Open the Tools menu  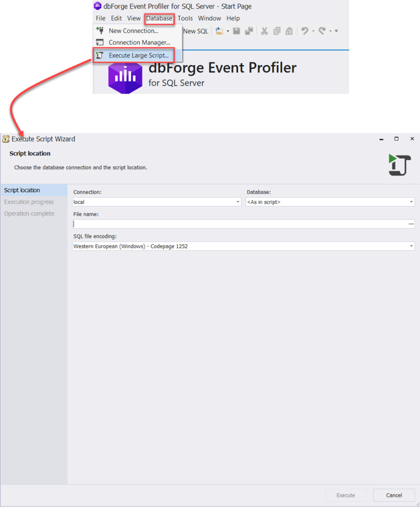pyautogui.click(x=185, y=18)
